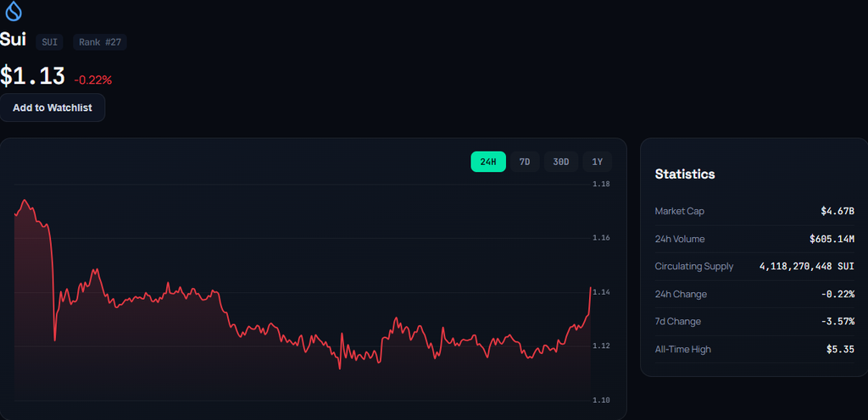Click the $4.67B market cap value
The image size is (868, 420).
[837, 211]
